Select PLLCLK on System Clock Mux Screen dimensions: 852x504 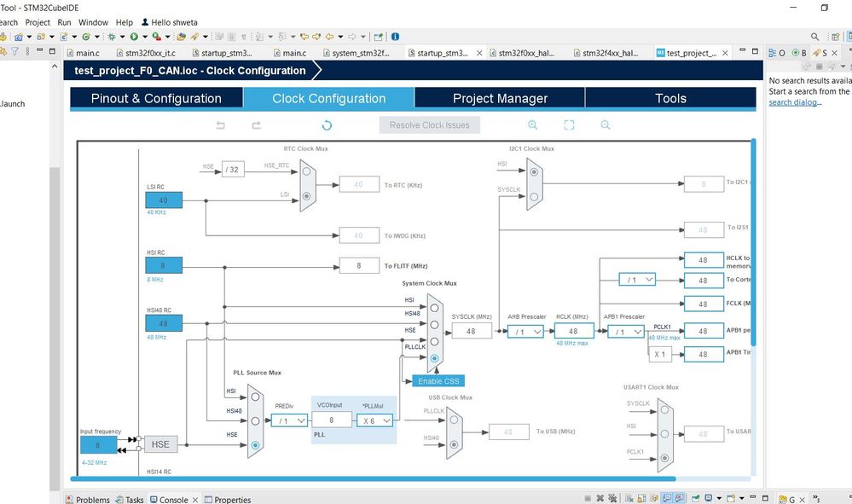[434, 358]
